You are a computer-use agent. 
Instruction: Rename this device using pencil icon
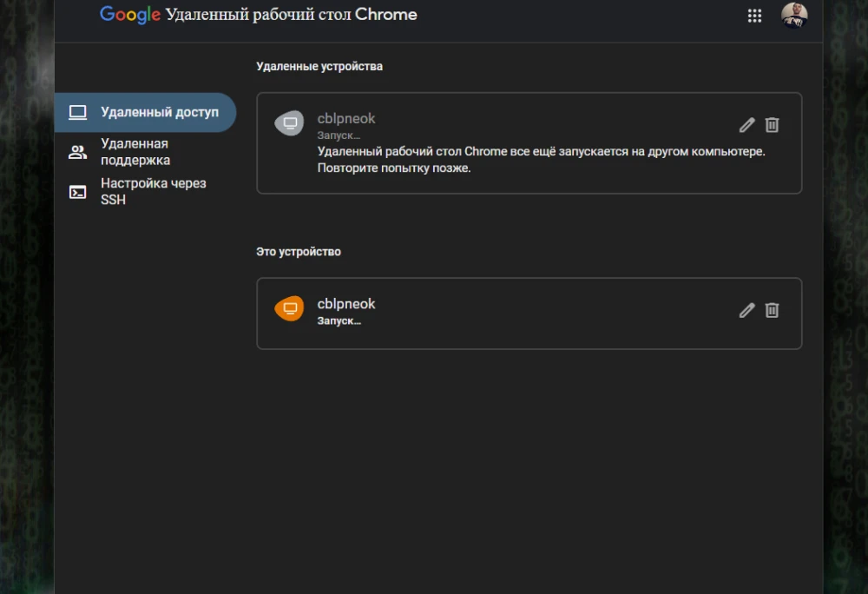coord(746,310)
